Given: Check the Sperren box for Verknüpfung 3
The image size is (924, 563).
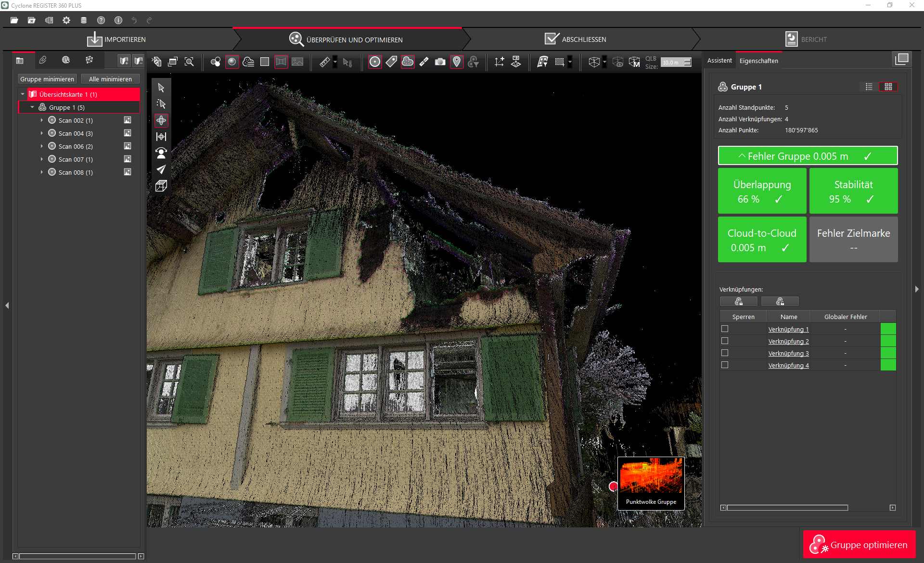Looking at the screenshot, I should pyautogui.click(x=725, y=353).
